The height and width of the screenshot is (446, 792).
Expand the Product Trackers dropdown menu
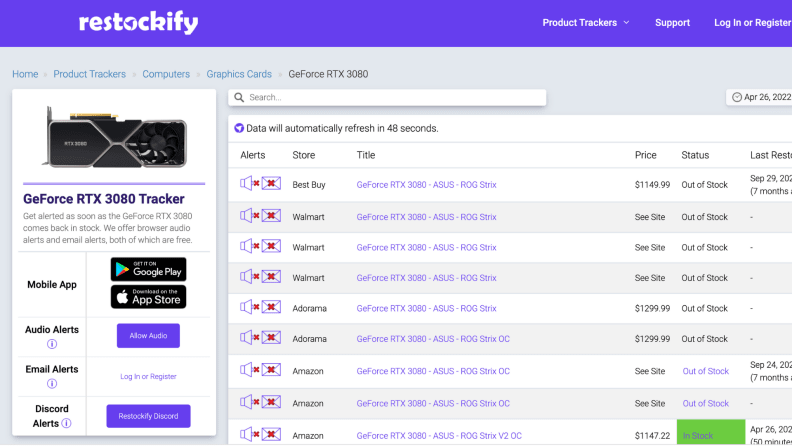[x=586, y=23]
